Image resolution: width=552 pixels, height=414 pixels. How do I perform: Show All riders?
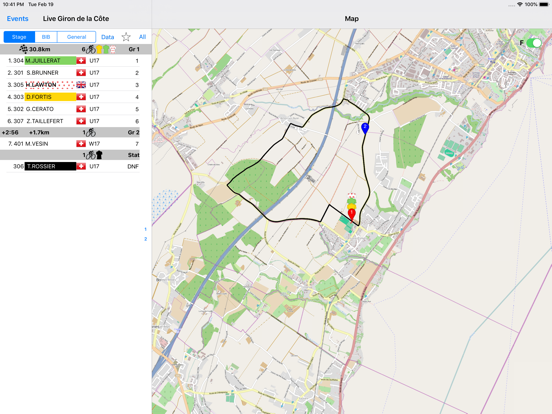[x=142, y=37]
